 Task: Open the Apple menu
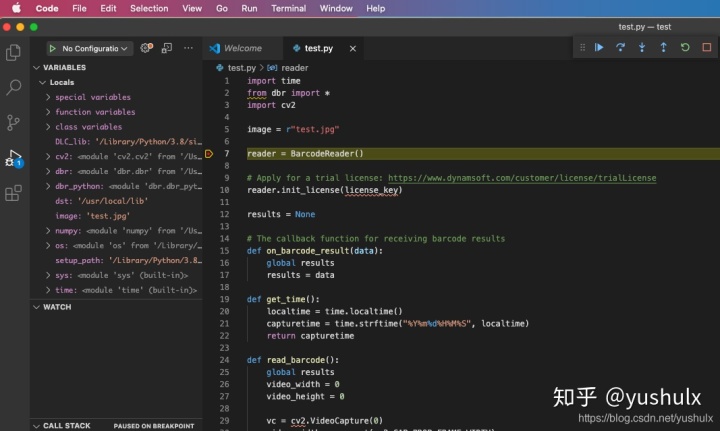pos(16,8)
